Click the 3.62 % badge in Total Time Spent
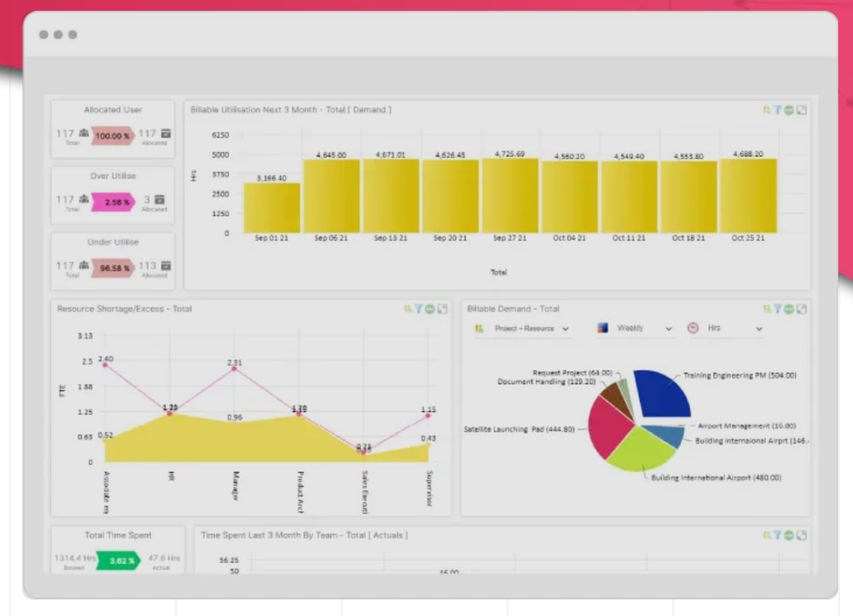The image size is (853, 616). click(x=118, y=561)
